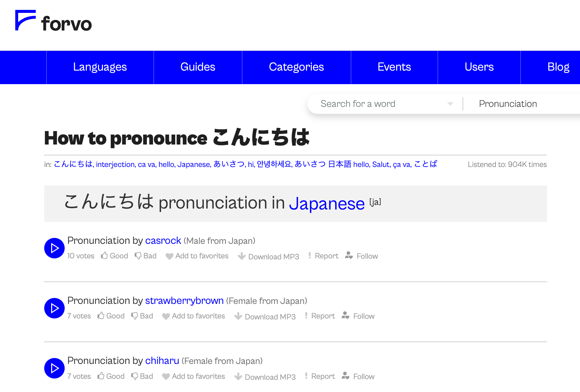580x392 pixels.
Task: Open the Japanese language link in heading
Action: (x=327, y=204)
